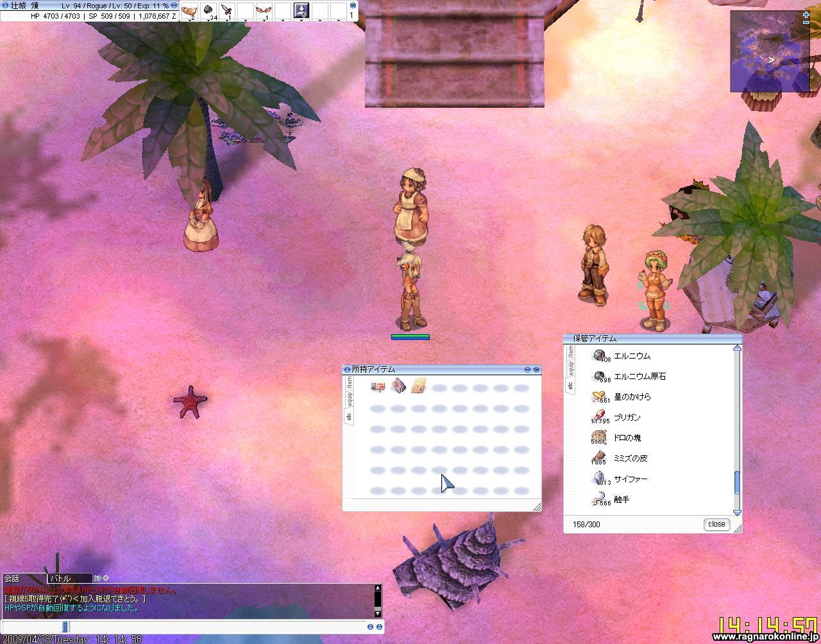Close the storage window with close button
This screenshot has width=821, height=644.
[716, 524]
